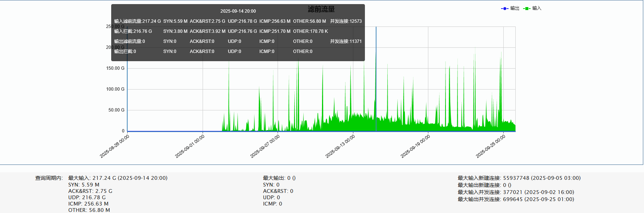Select the 2025-08-26 00:00 x-axis label
The image size is (644, 213).
(115, 146)
